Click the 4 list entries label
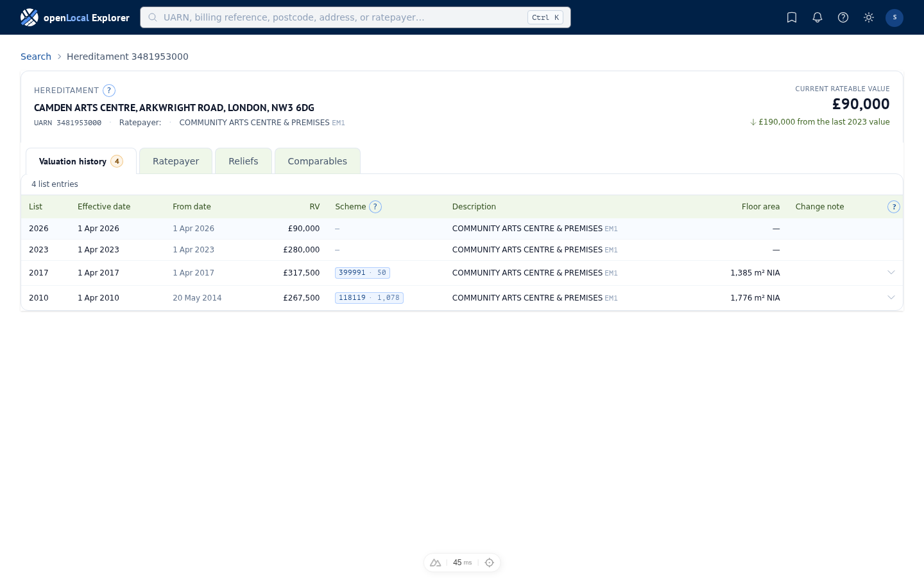This screenshot has height=578, width=924. pos(55,184)
